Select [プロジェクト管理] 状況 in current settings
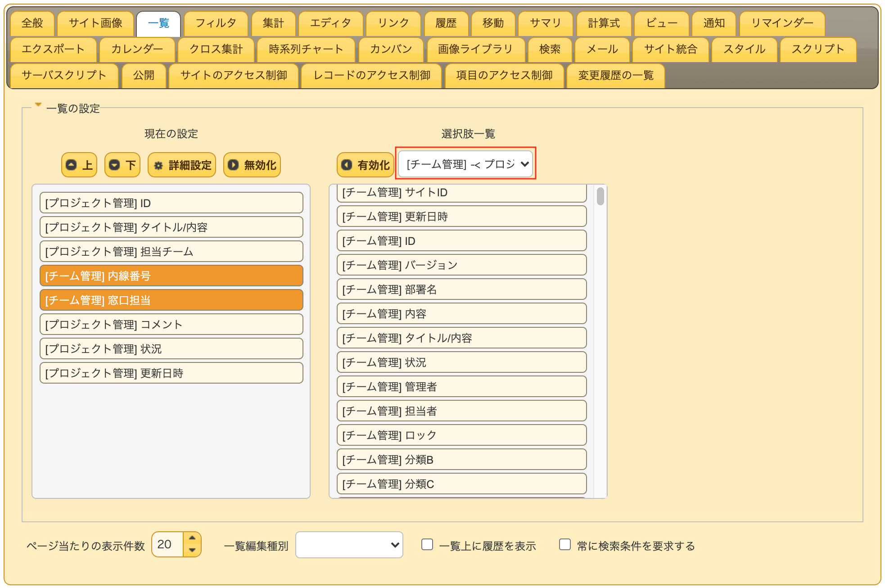 click(x=172, y=349)
